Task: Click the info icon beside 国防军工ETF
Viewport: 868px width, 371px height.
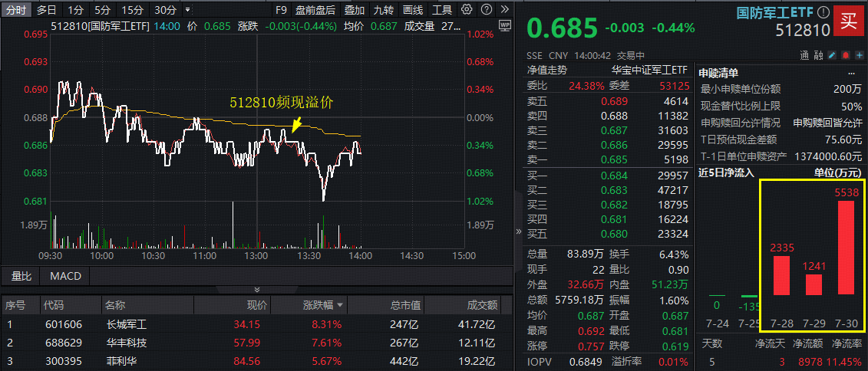Action: pyautogui.click(x=823, y=12)
